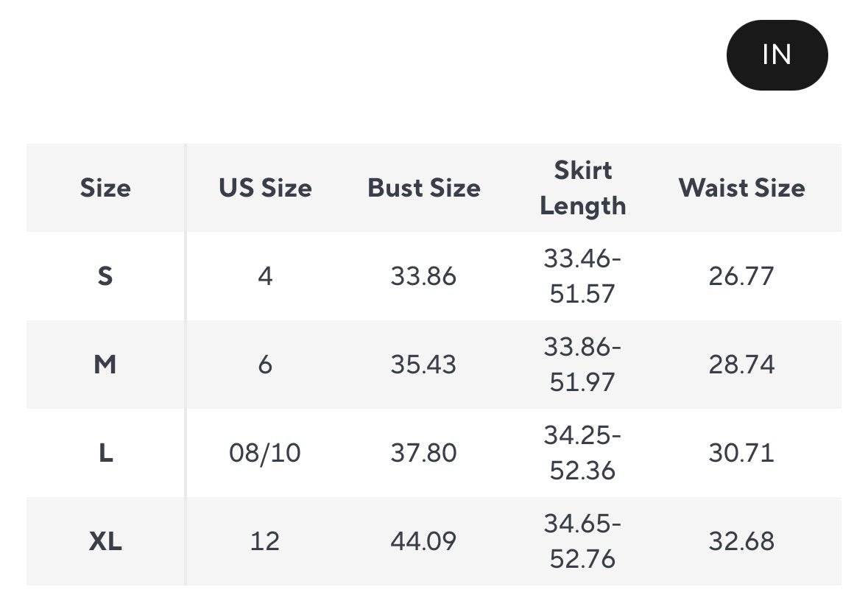Select the M size row label
The width and height of the screenshot is (868, 598).
105,365
